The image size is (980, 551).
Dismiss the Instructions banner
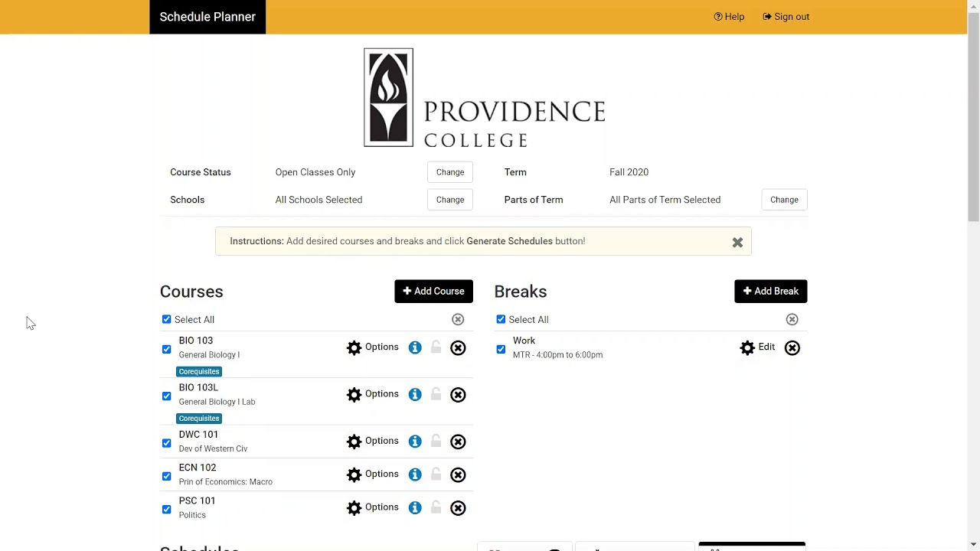pos(737,242)
